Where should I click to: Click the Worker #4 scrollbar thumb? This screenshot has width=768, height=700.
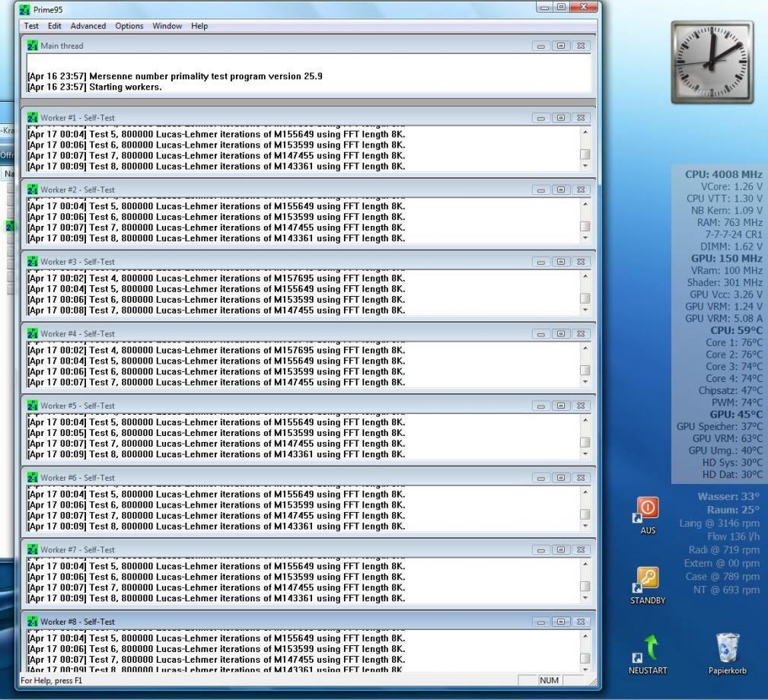[x=585, y=370]
